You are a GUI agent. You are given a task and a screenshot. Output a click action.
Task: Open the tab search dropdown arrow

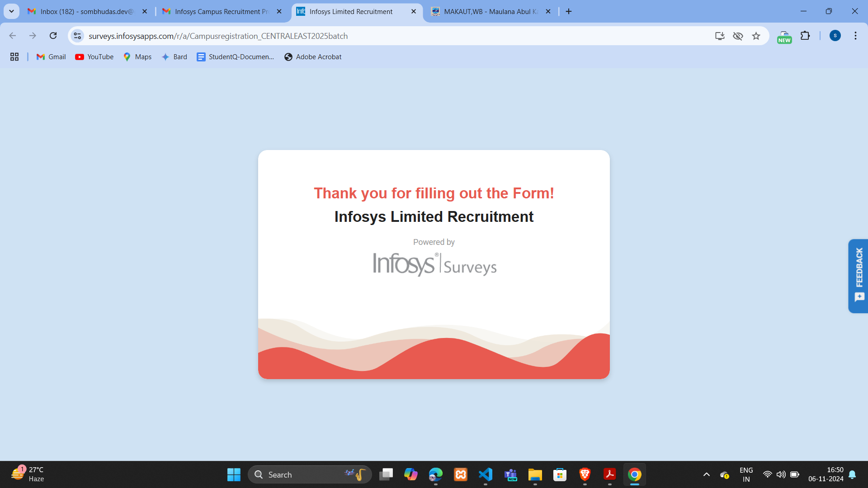point(11,11)
